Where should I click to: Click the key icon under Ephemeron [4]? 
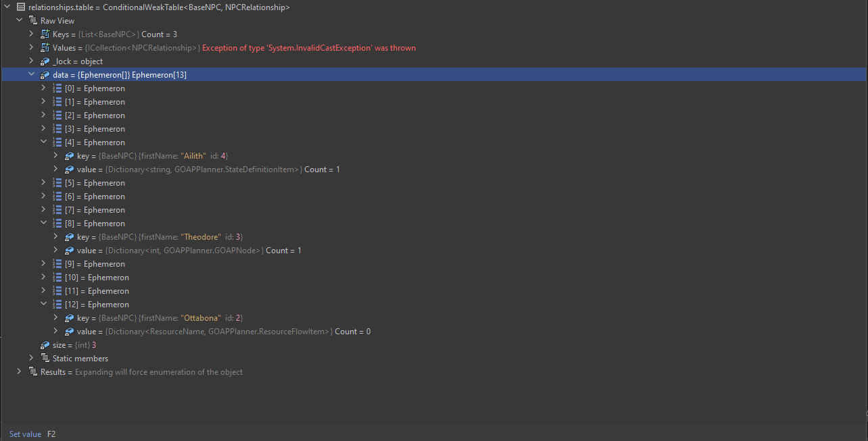pyautogui.click(x=68, y=155)
